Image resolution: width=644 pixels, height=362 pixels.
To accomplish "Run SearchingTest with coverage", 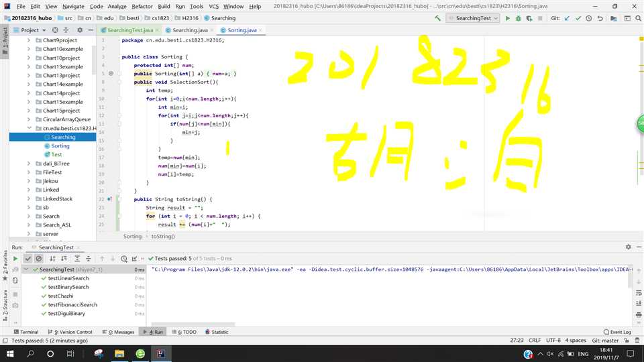I will click(x=529, y=18).
